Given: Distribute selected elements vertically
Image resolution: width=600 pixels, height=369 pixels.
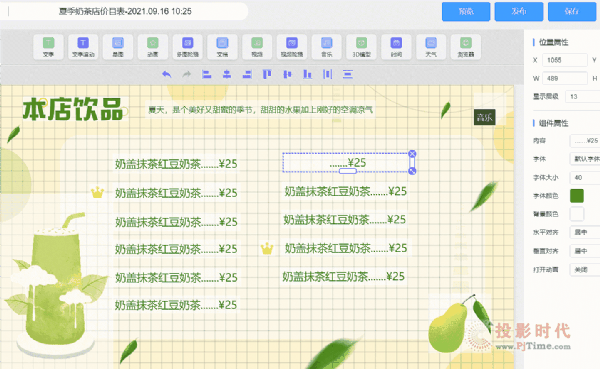Looking at the screenshot, I should [x=348, y=74].
